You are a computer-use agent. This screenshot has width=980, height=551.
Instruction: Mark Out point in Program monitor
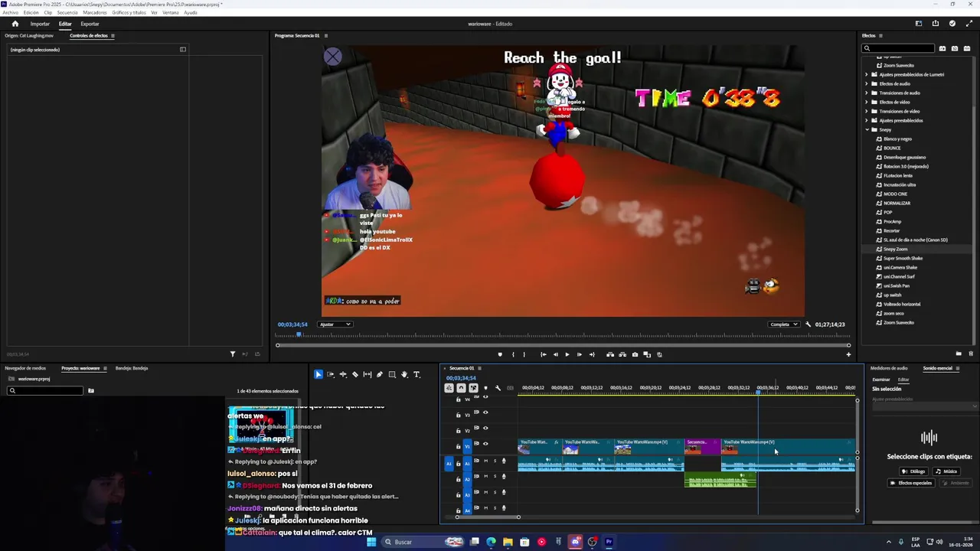click(524, 354)
